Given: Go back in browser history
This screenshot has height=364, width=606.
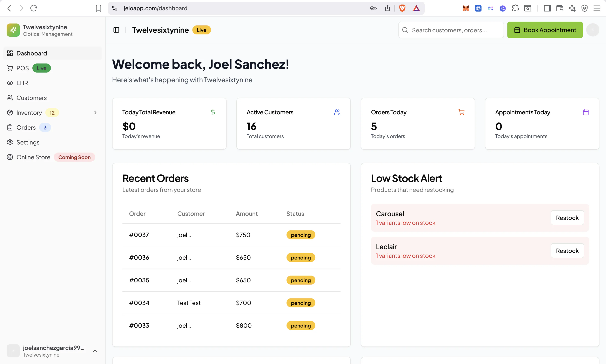Looking at the screenshot, I should (x=9, y=8).
